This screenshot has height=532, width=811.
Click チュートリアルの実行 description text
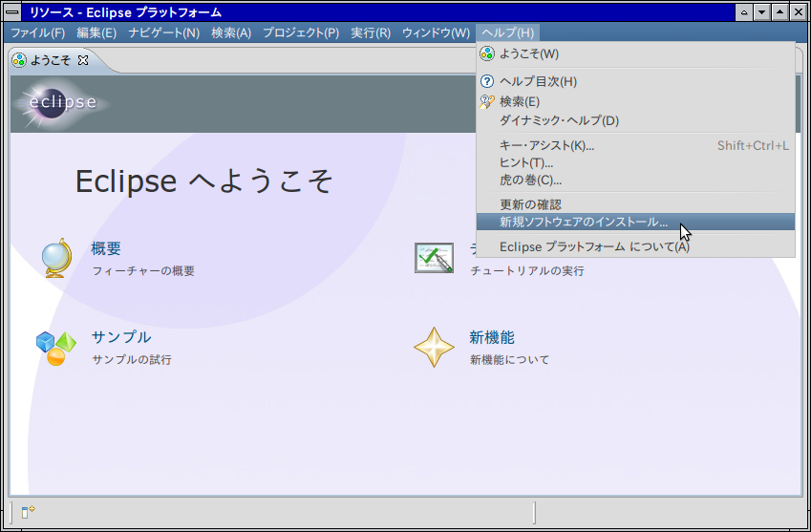click(527, 271)
